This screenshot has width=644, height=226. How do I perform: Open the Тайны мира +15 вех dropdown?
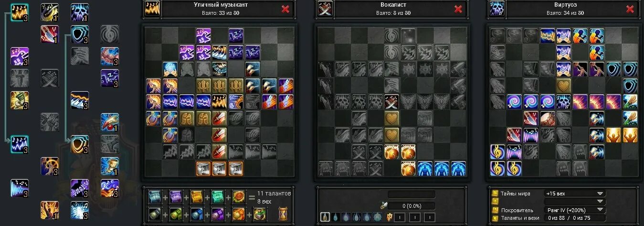point(575,194)
